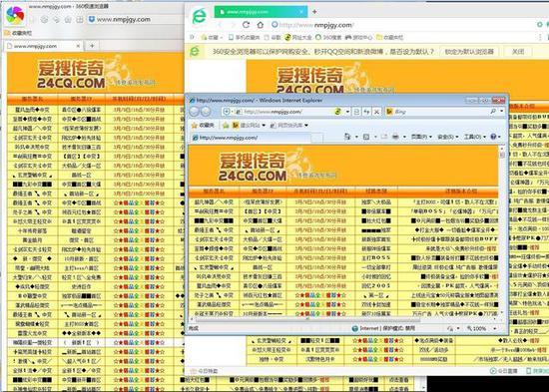This screenshot has height=392, width=549.
Task: Click the 360 speed browser address bar
Action: (135, 20)
